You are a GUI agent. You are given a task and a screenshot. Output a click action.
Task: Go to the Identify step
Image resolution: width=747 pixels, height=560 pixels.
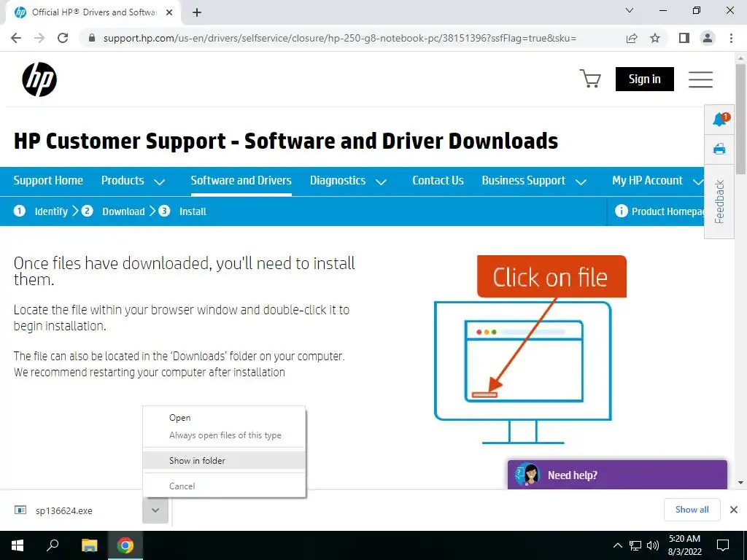pos(41,211)
